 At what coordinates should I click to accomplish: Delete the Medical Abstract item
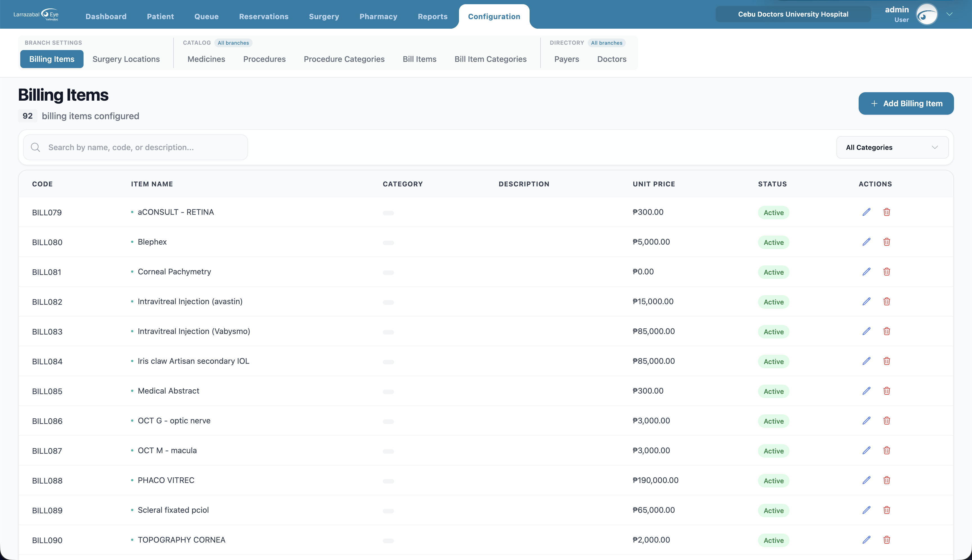click(x=886, y=391)
